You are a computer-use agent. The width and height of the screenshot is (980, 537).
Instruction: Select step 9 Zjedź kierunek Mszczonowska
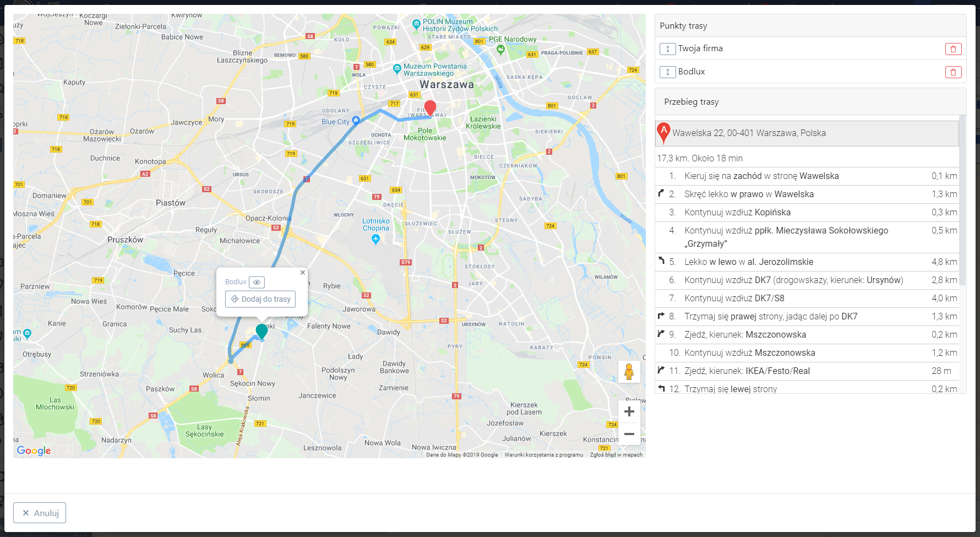(x=807, y=335)
